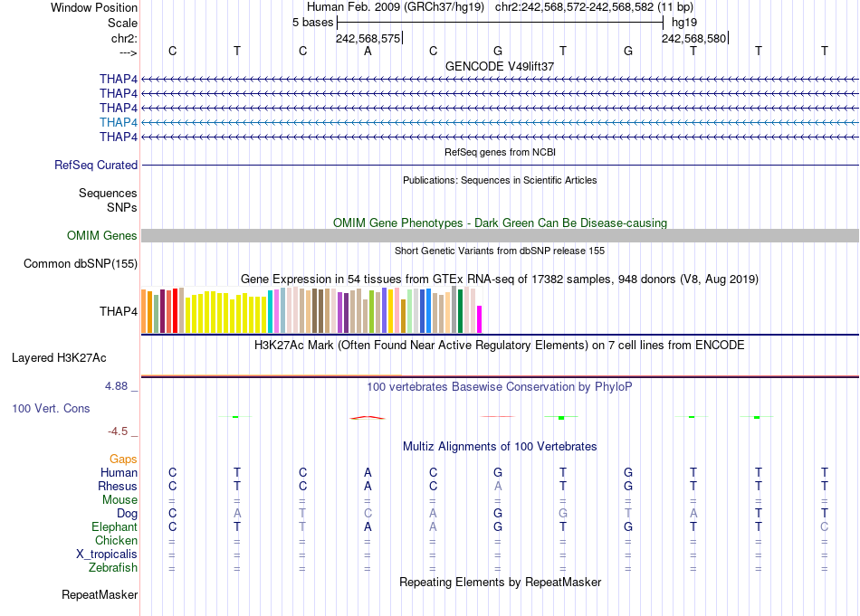Click the lone 'A' base in reference sequence row

point(368,51)
